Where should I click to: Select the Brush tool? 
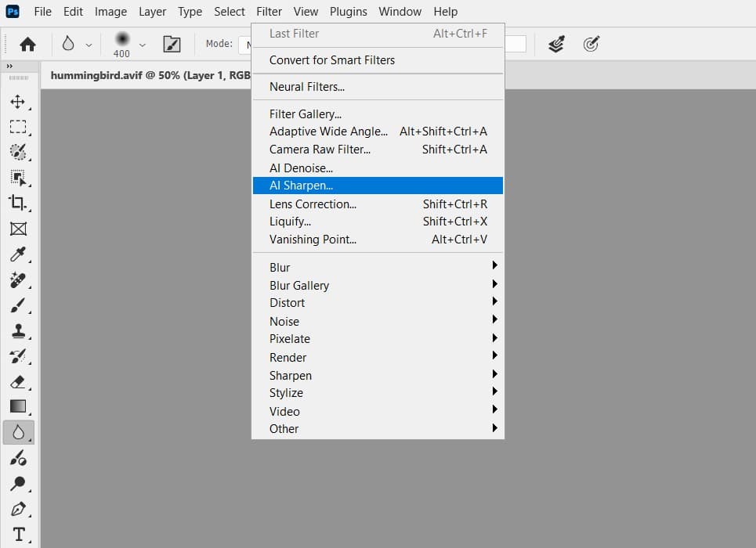coord(18,305)
